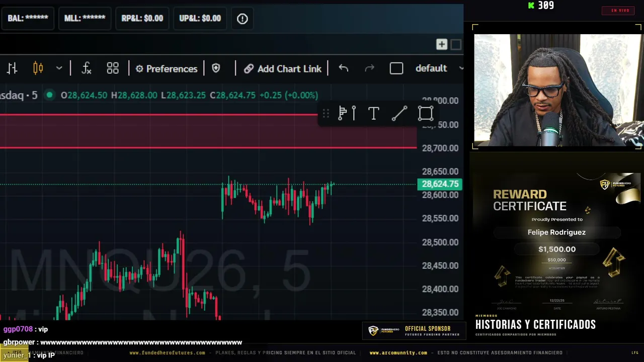Click the square icon beside the plus button
The height and width of the screenshot is (362, 644).
(456, 45)
